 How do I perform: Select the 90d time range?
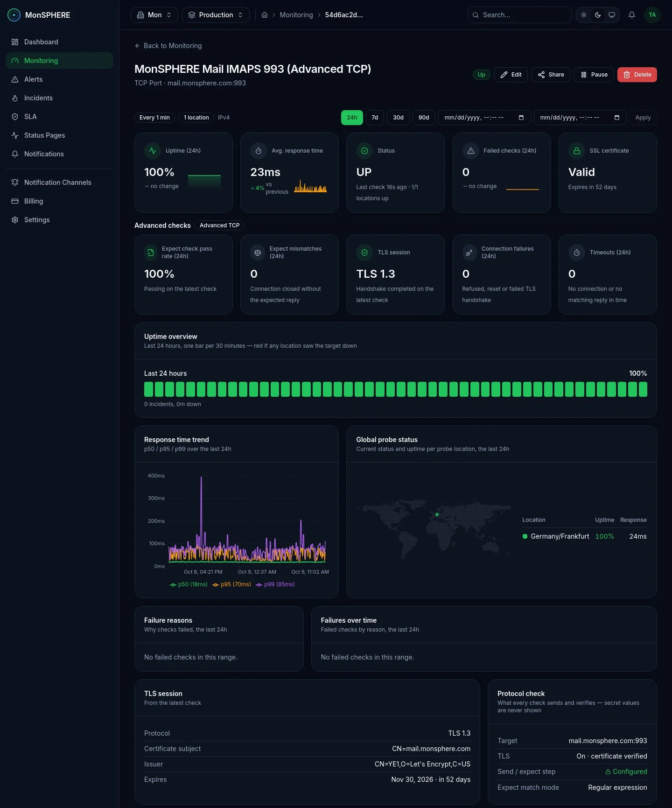coord(424,118)
